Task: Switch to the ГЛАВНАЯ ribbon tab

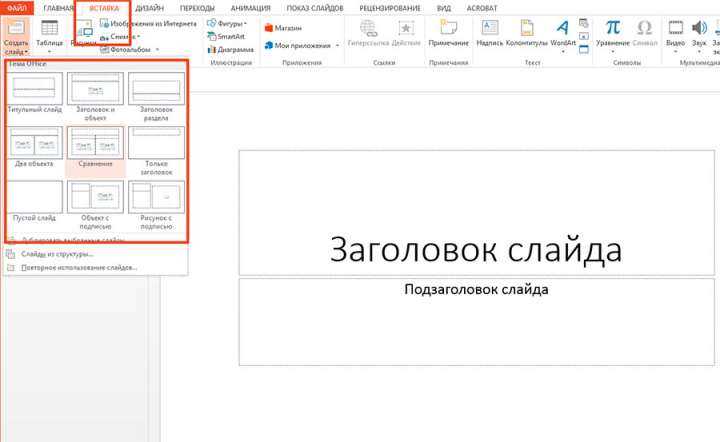Action: coord(58,8)
